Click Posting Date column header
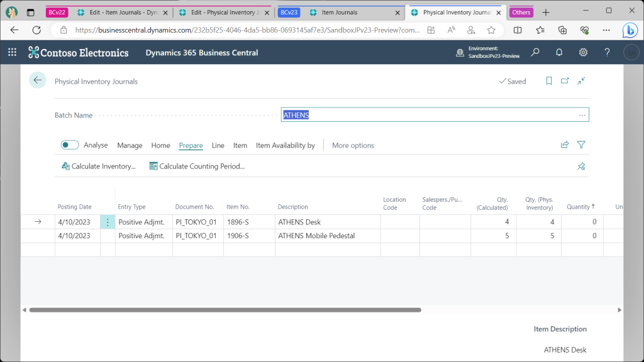644x362 pixels. (x=74, y=207)
